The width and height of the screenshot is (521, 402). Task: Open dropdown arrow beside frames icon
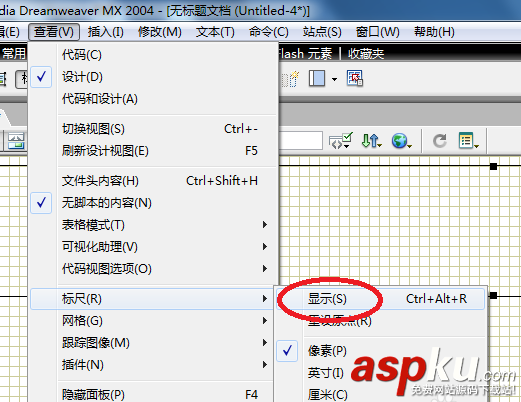tap(334, 79)
